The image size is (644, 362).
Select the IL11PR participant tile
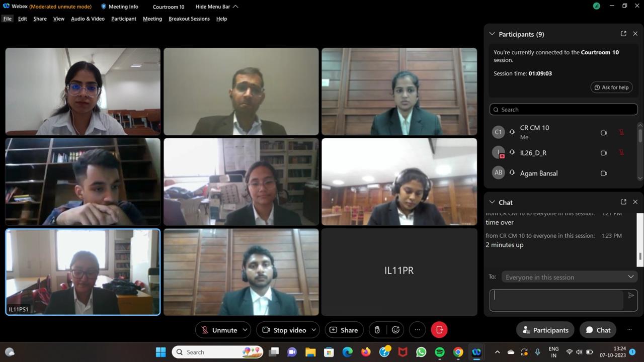tap(399, 272)
